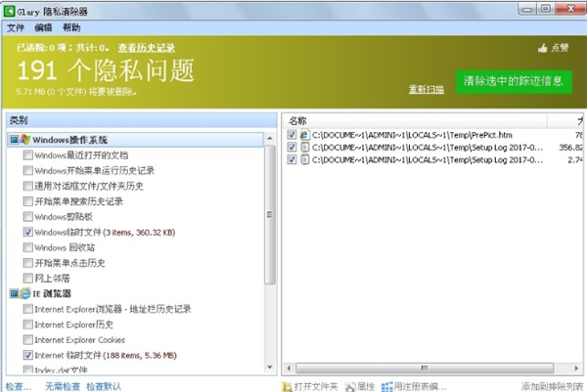587x392 pixels.
Task: Click the PrePict.htm file icon
Action: (304, 134)
